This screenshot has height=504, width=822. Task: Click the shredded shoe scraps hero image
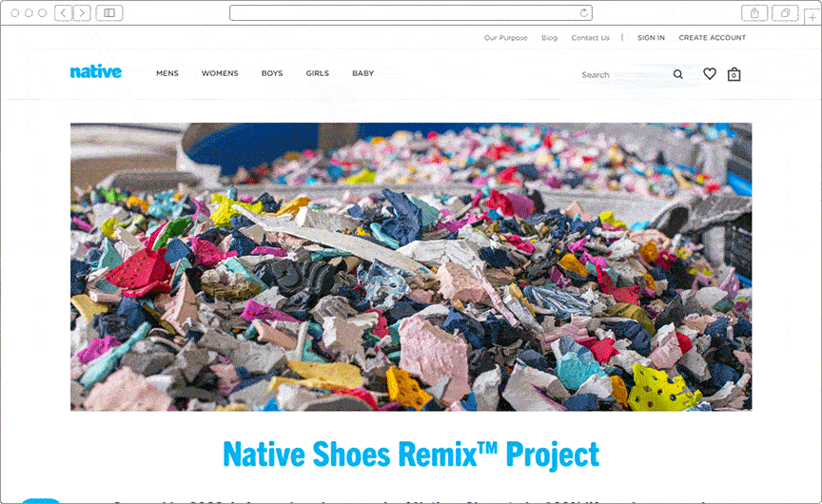411,266
